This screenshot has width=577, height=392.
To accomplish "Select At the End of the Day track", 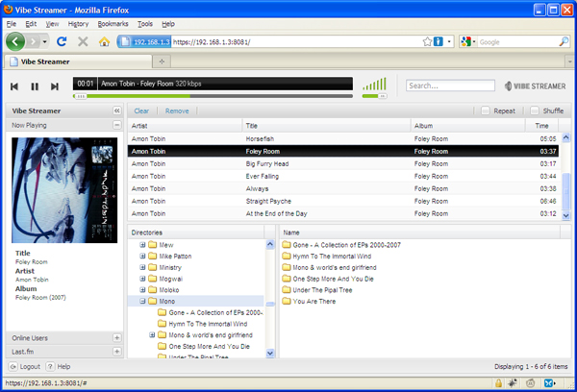I will point(343,213).
